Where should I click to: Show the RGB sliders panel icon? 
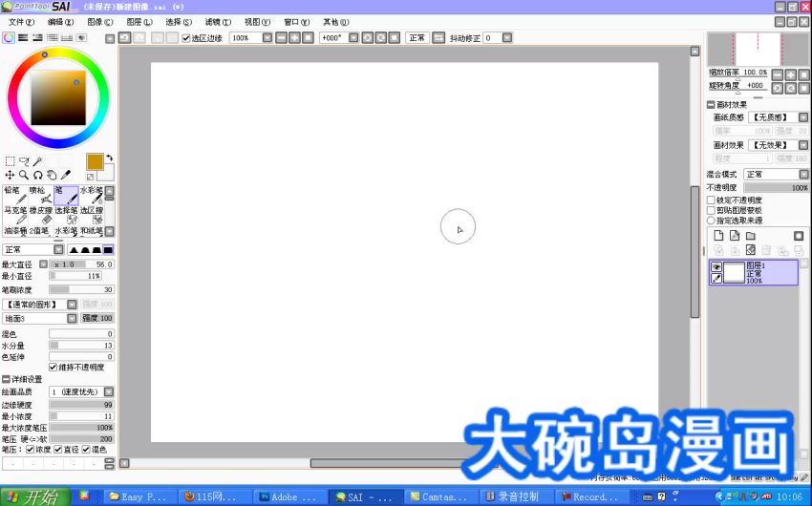coord(23,38)
